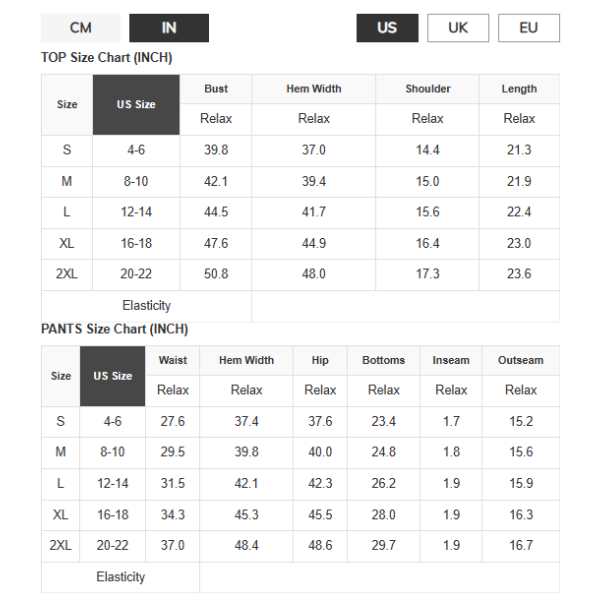The width and height of the screenshot is (600, 600).
Task: Choose US sizing region
Action: [x=387, y=28]
